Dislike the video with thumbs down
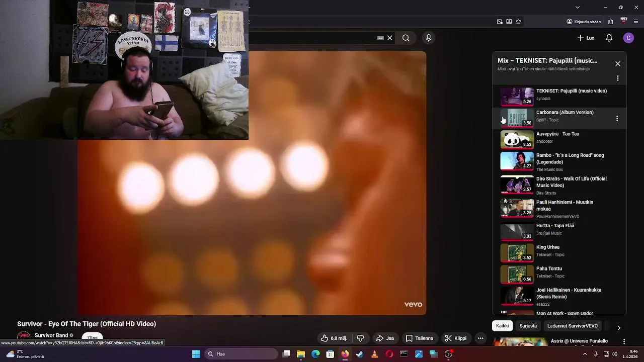This screenshot has height=362, width=644. [x=360, y=338]
